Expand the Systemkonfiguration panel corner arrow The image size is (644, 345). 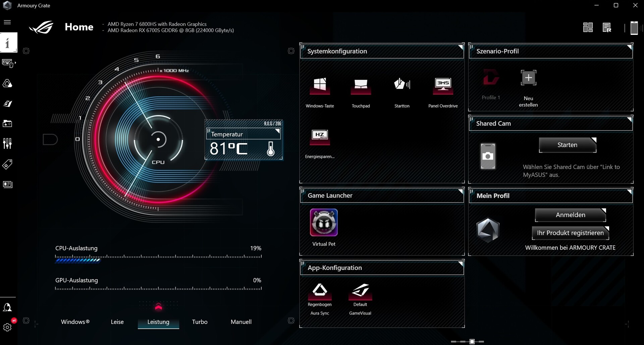pos(461,47)
